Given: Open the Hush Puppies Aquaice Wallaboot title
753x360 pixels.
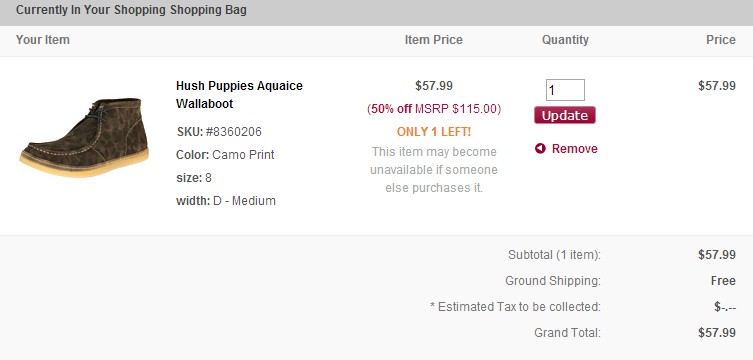Looking at the screenshot, I should point(239,95).
